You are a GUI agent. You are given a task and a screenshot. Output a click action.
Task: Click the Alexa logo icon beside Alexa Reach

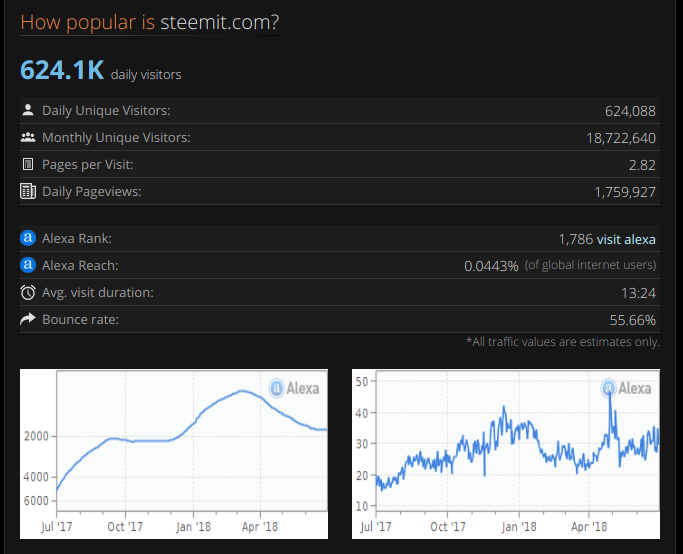pos(28,265)
